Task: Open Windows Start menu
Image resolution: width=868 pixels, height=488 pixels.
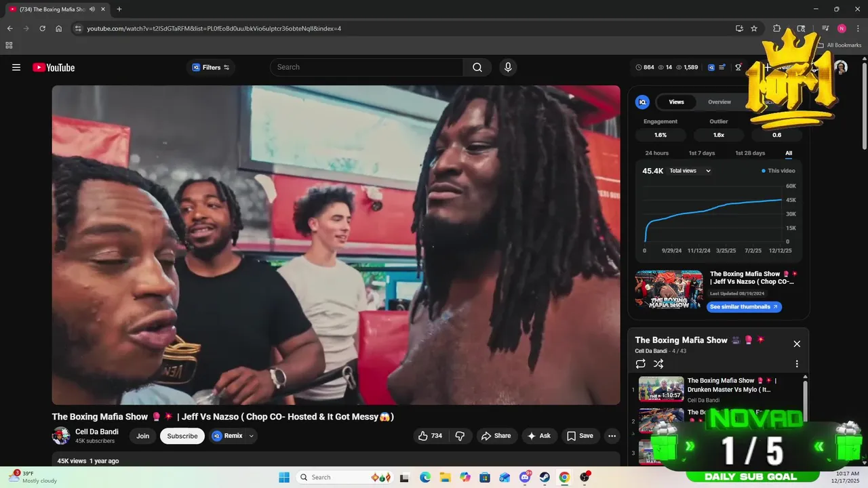Action: (x=283, y=477)
